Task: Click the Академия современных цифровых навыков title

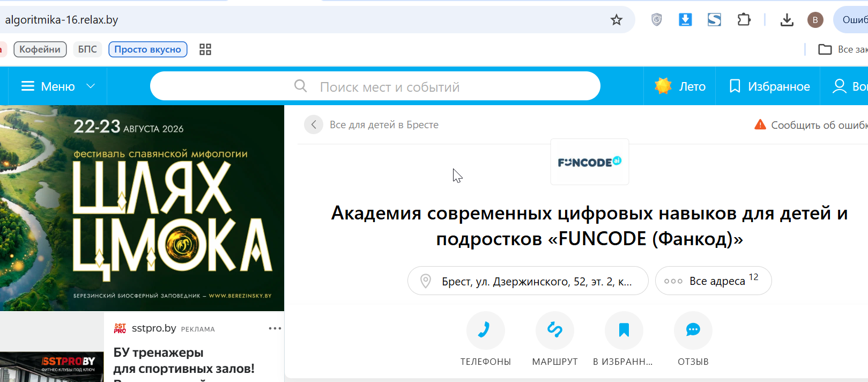Action: (590, 226)
